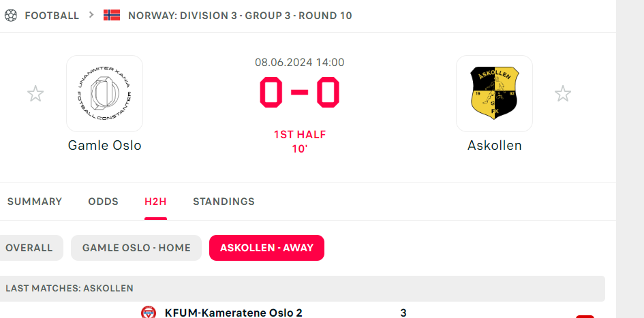
Task: Open the Standings tab
Action: point(224,202)
